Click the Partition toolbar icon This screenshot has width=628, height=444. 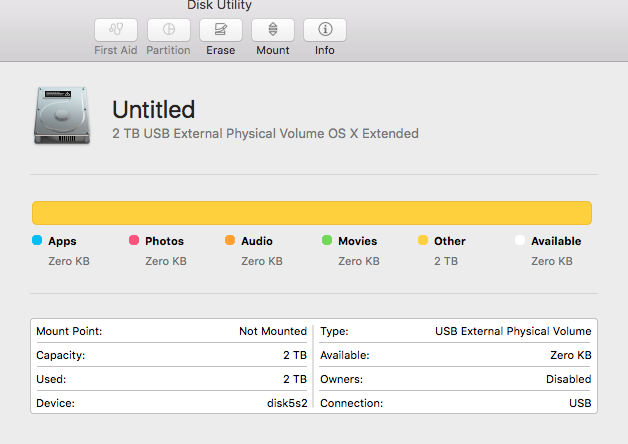click(169, 30)
